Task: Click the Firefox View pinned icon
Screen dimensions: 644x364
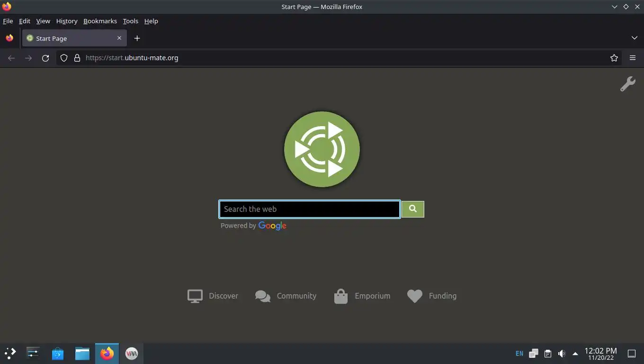Action: pos(9,38)
